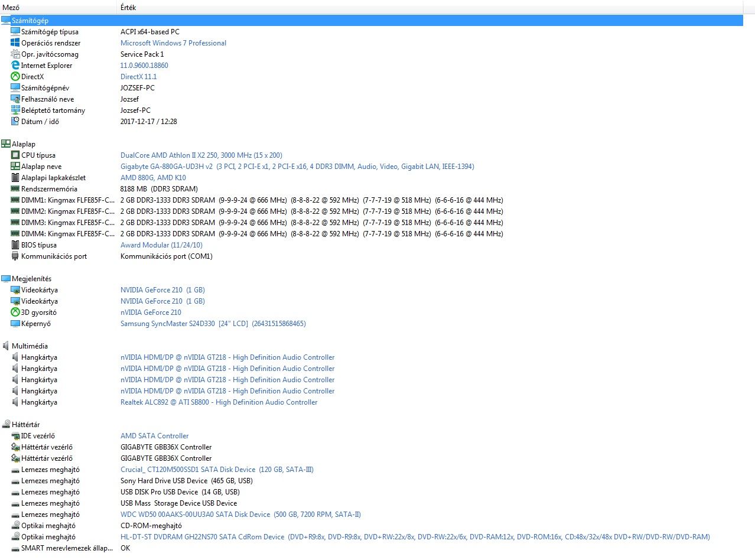Click the USB DISK Pro USB Device value
The image size is (755, 560).
click(x=180, y=492)
